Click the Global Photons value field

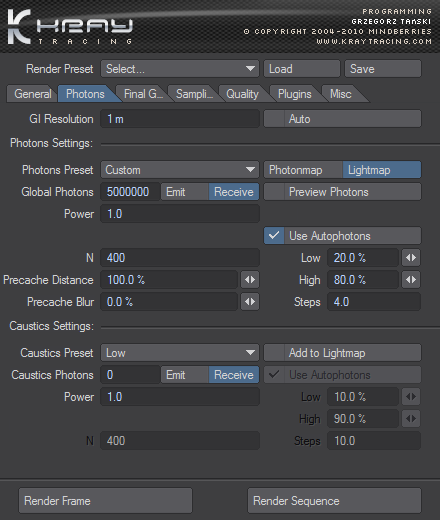tap(130, 192)
